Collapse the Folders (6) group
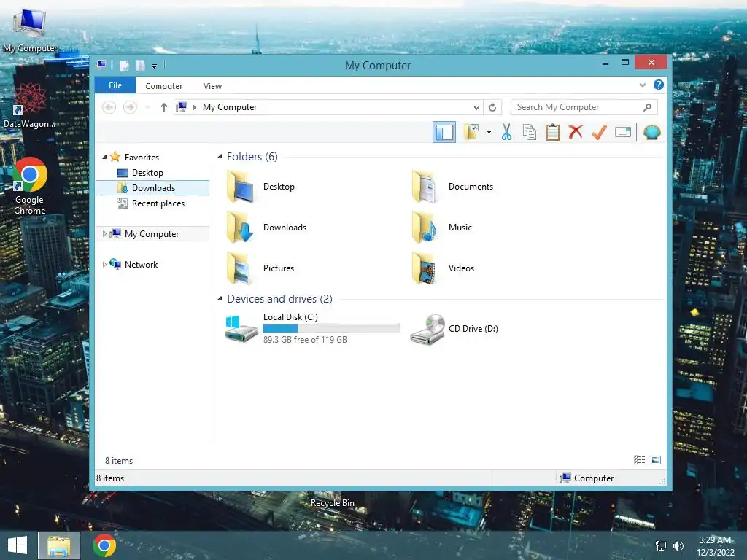The height and width of the screenshot is (560, 747). click(x=220, y=157)
